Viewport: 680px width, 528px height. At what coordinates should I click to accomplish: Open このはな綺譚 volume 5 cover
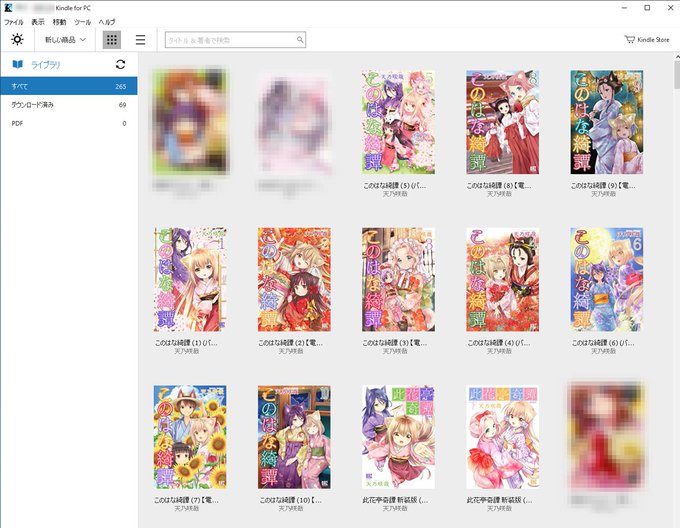tap(399, 122)
